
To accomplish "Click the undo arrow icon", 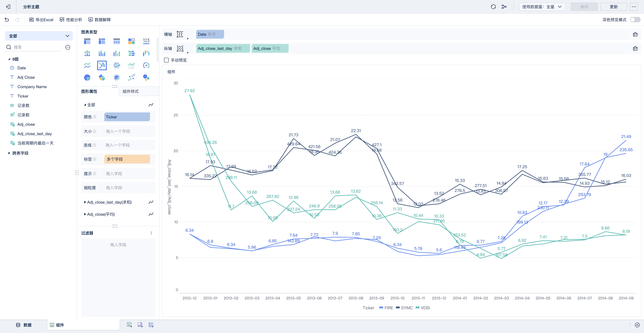I will [7, 19].
